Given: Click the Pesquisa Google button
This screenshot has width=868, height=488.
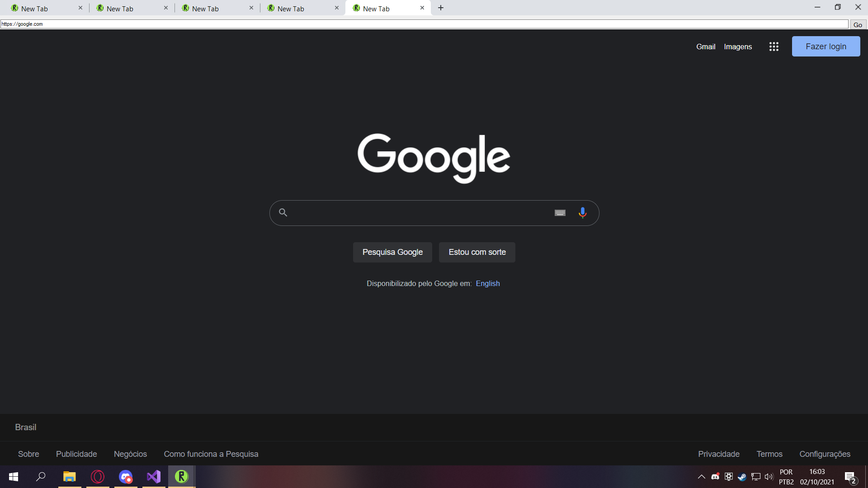Looking at the screenshot, I should click(392, 252).
